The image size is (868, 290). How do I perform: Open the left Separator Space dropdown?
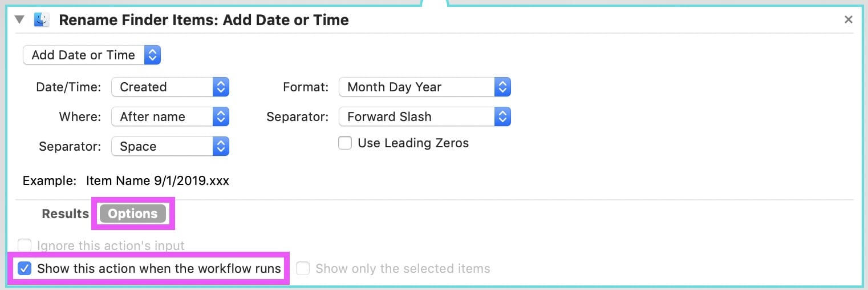[x=171, y=147]
